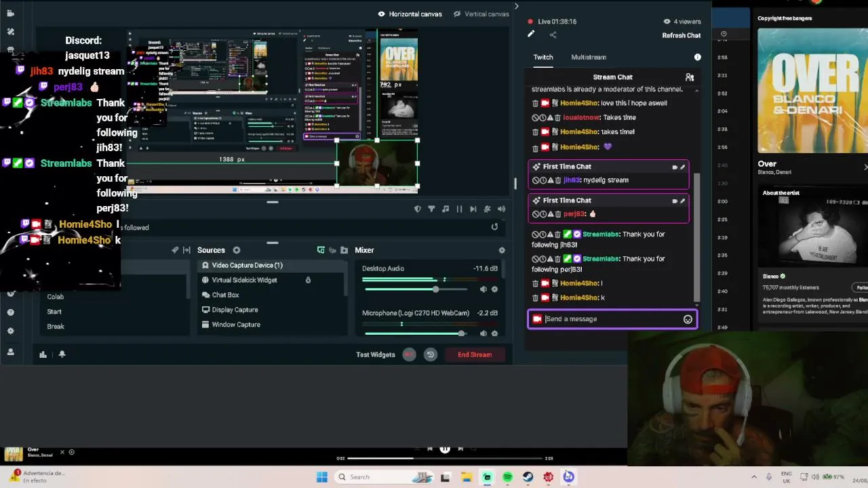Viewport: 868px width, 488px height.
Task: Show hidden system tray icons
Action: click(x=753, y=477)
